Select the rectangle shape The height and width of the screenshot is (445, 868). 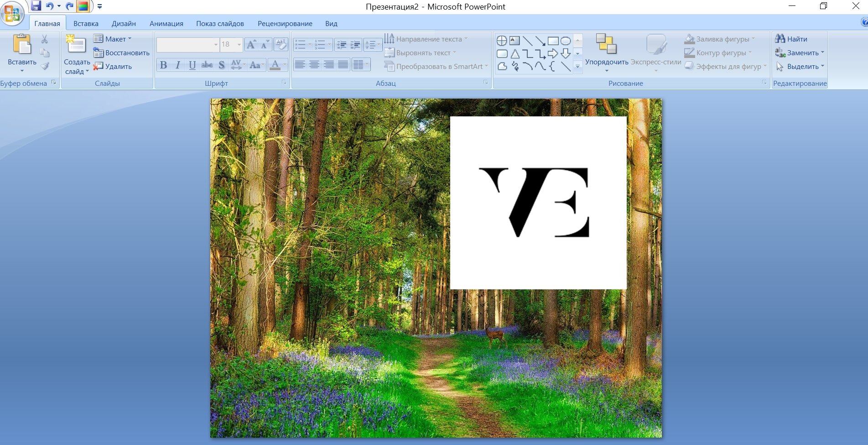tap(553, 41)
